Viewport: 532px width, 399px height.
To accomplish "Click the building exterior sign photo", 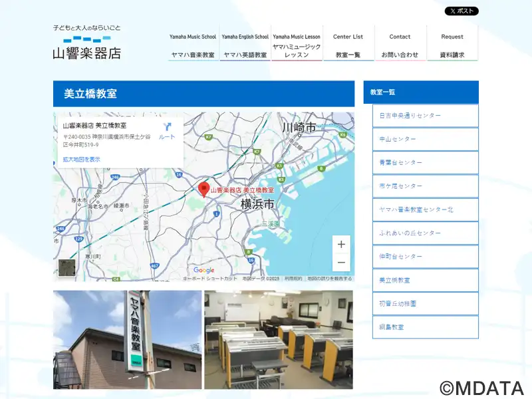I will (x=127, y=340).
